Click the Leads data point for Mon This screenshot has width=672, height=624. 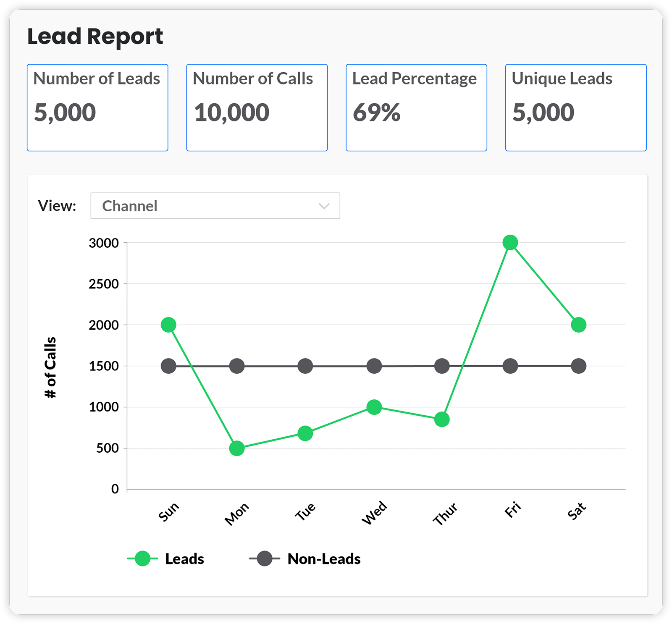click(x=237, y=448)
